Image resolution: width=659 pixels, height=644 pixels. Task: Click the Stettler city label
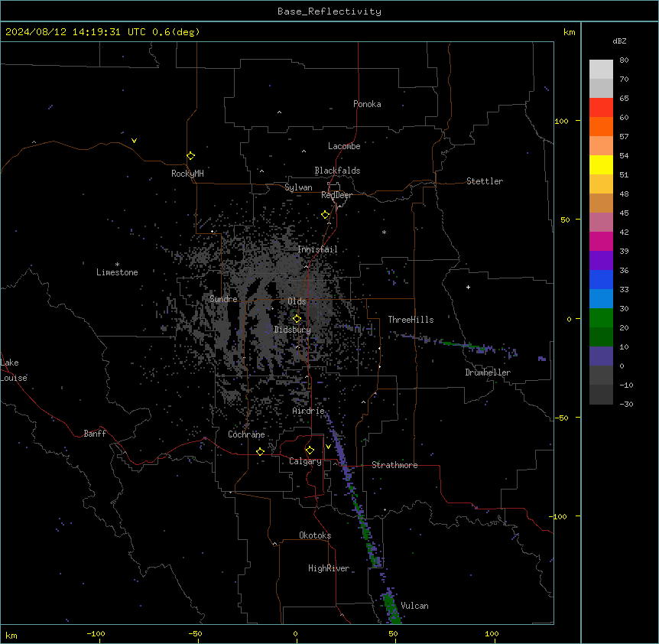click(x=485, y=181)
